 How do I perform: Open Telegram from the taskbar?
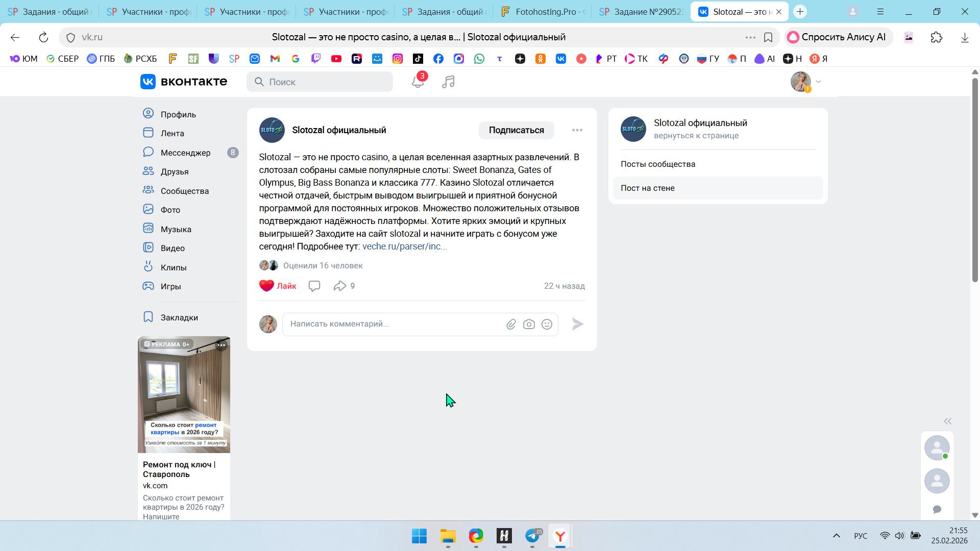pyautogui.click(x=532, y=536)
